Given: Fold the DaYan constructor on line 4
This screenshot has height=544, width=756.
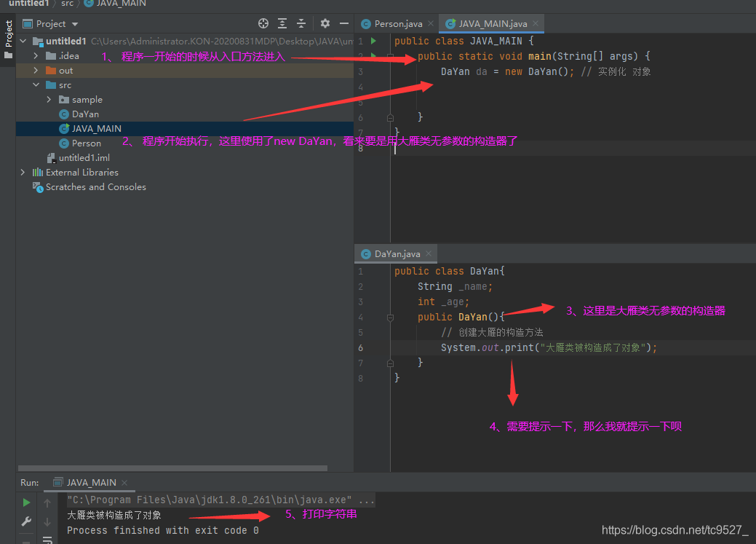Looking at the screenshot, I should pos(391,317).
